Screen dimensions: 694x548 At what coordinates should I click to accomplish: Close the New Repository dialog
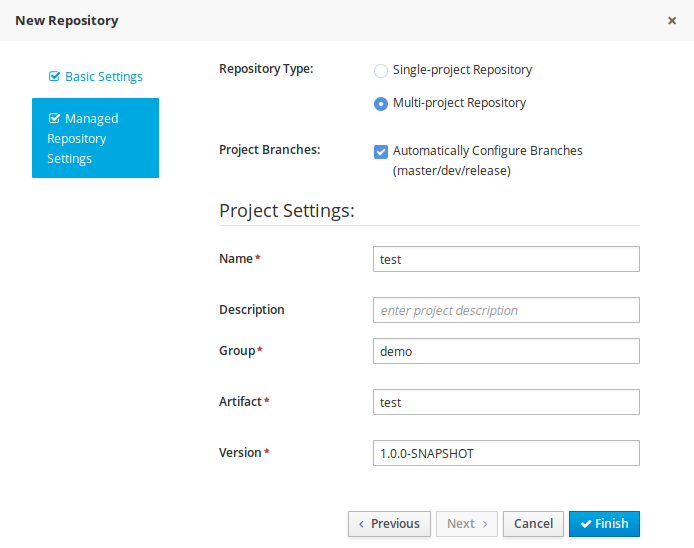(x=671, y=21)
